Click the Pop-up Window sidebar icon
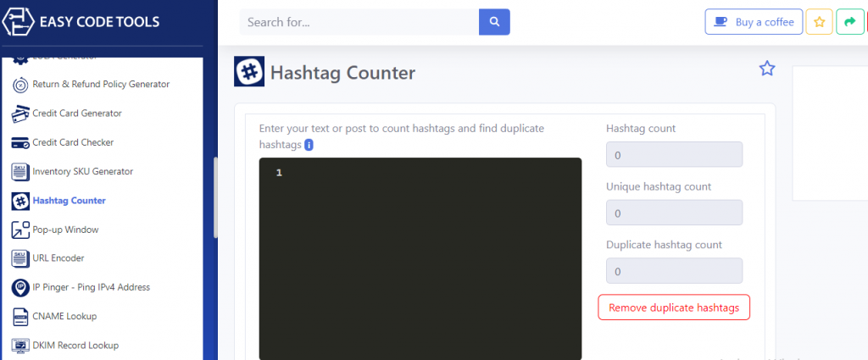 20,230
